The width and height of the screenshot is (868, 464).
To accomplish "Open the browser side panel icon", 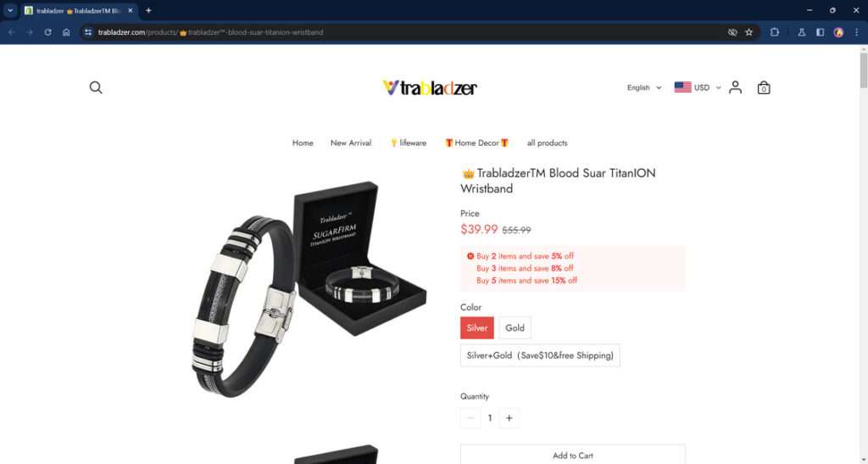I will [x=820, y=32].
